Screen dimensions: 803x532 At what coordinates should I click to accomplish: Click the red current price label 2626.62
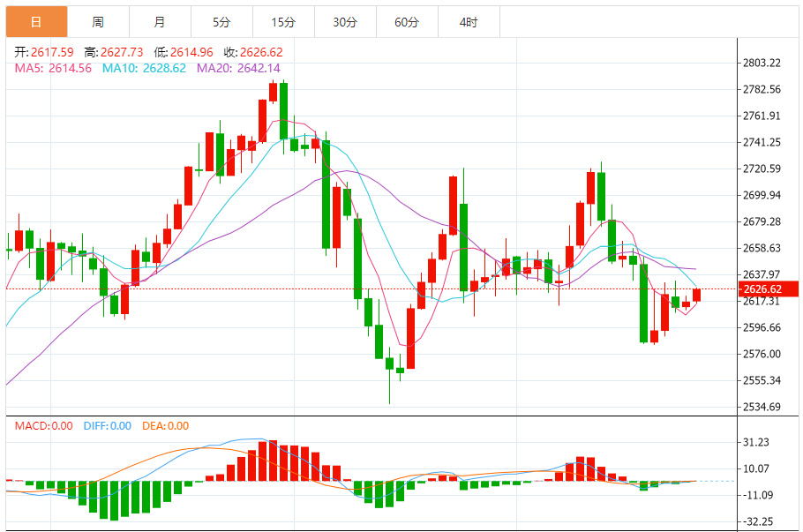click(x=769, y=289)
